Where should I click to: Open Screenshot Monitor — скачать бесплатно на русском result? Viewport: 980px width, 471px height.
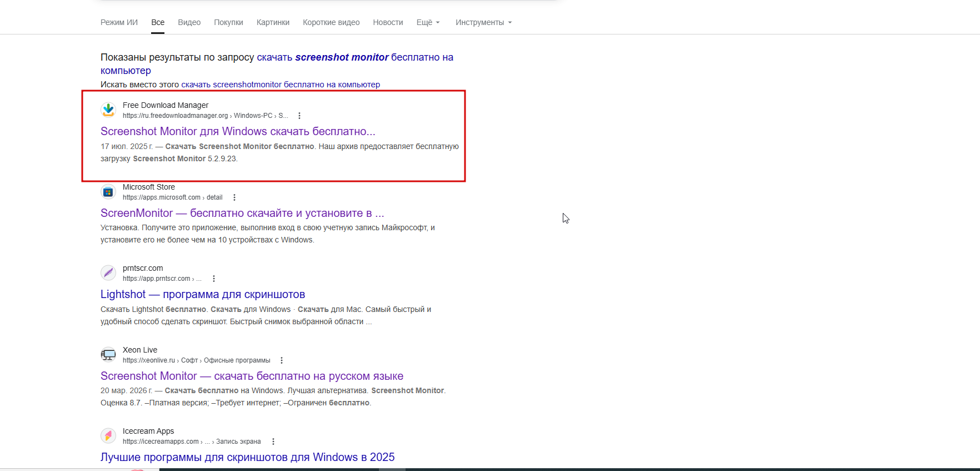pyautogui.click(x=252, y=376)
